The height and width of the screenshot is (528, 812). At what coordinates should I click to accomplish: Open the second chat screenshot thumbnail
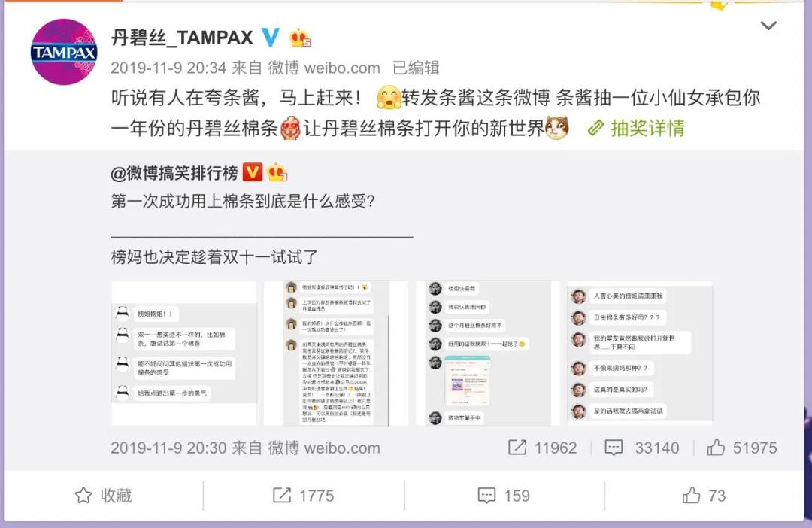(x=336, y=354)
